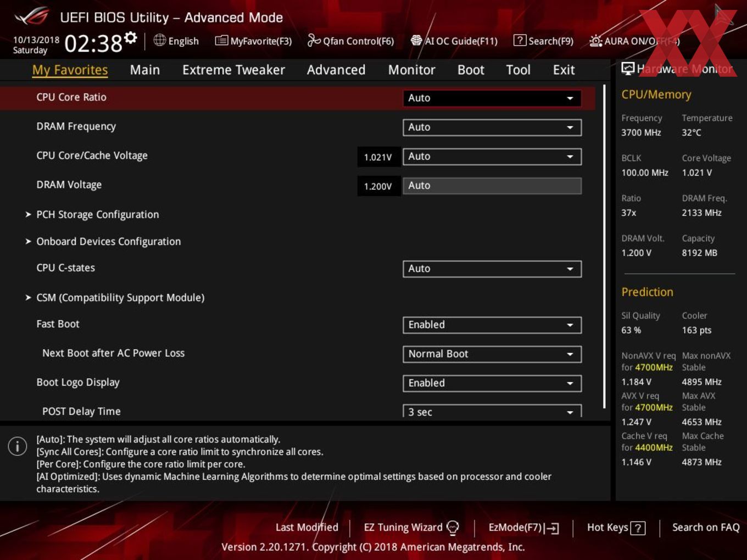
Task: Click the 32°C temperature value
Action: coord(692,132)
